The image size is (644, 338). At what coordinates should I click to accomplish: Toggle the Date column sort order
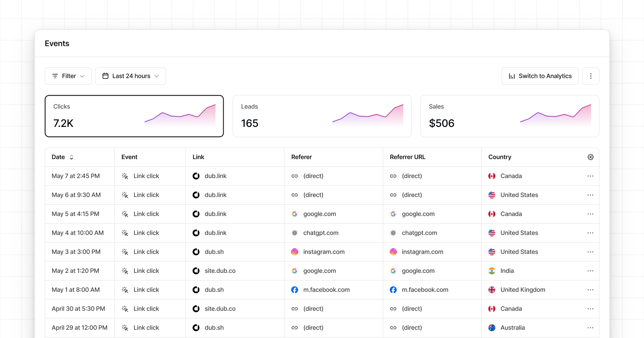71,157
